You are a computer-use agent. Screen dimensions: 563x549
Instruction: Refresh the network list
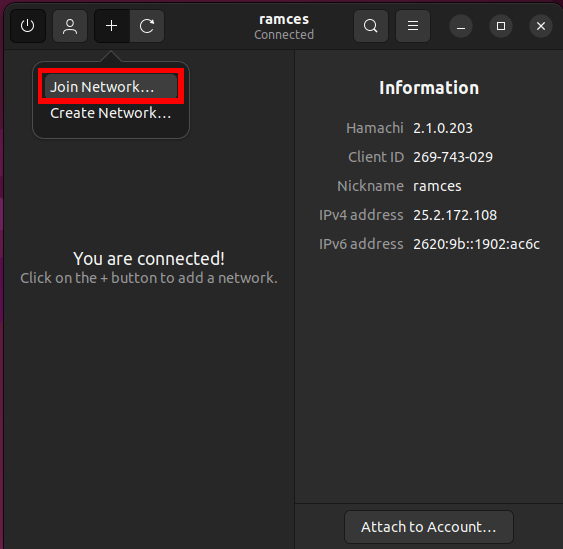[x=147, y=26]
